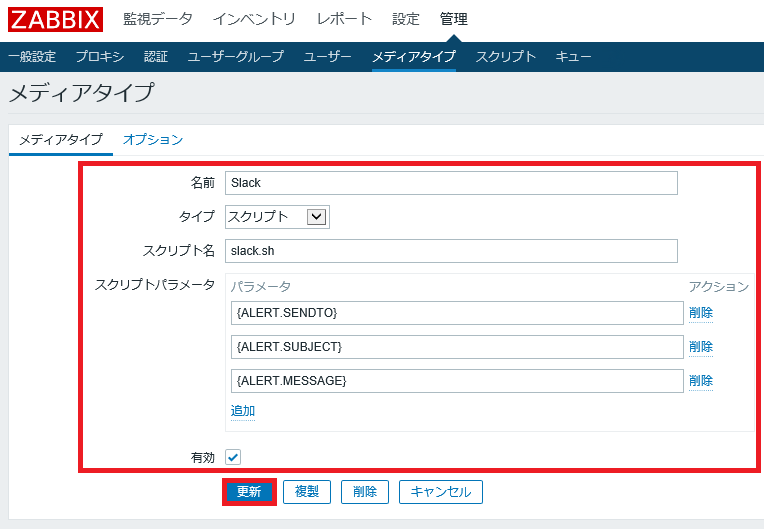Click the 名前 field containing Slack
This screenshot has height=529, width=764.
coord(451,183)
